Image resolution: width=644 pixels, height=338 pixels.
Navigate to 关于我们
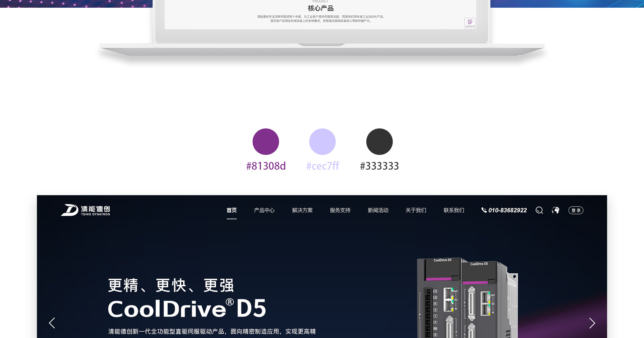tap(416, 210)
